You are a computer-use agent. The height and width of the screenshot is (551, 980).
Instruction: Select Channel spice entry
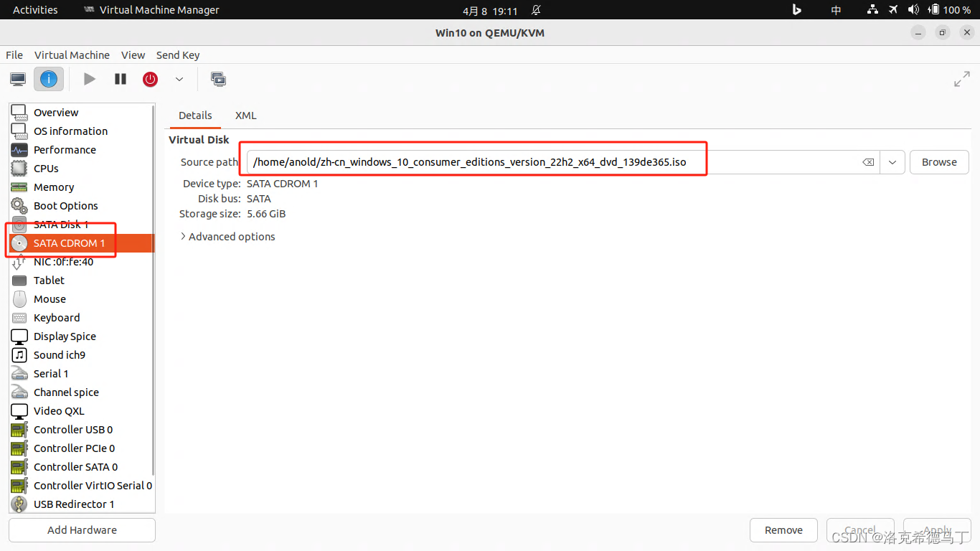(81, 392)
